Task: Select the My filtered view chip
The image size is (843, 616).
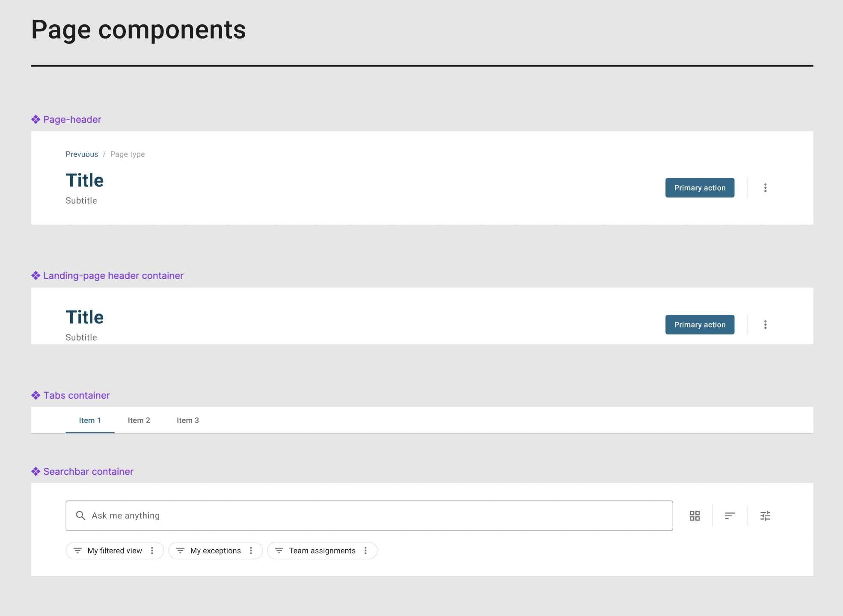Action: 115,551
